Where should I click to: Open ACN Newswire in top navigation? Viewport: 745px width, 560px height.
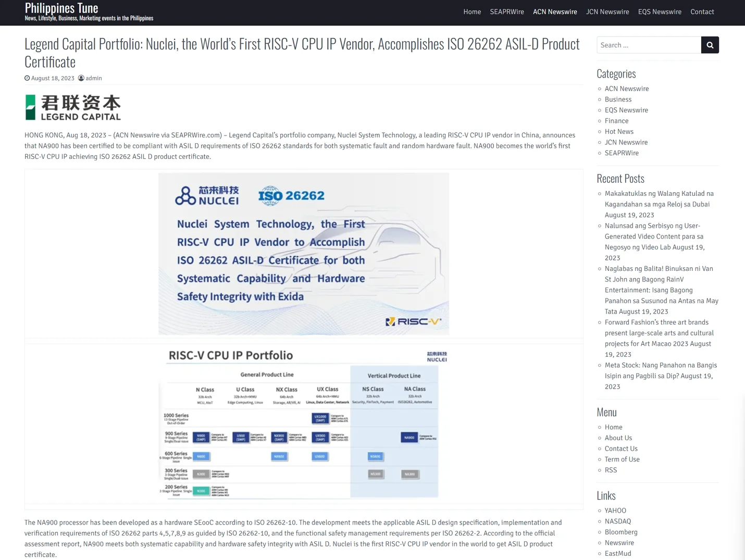[x=555, y=11]
